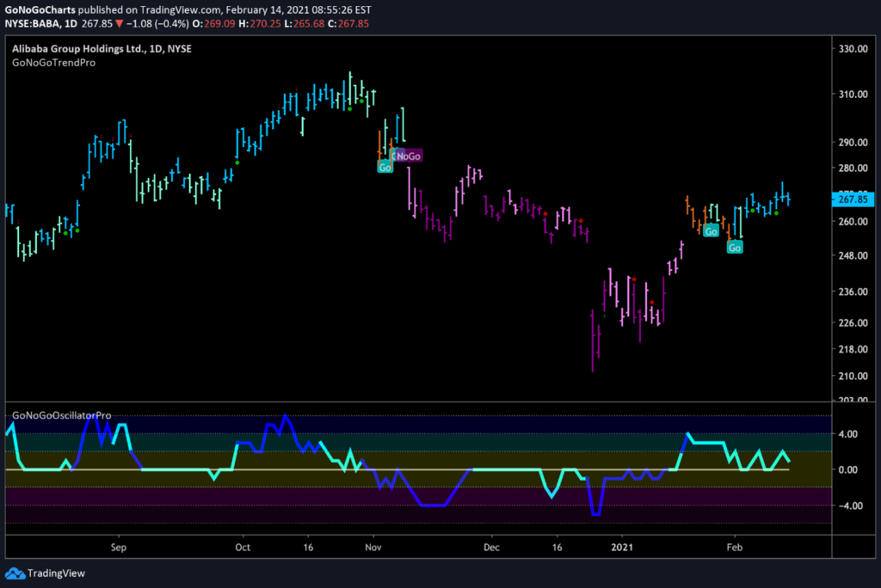
Task: Click the 226.00 price axis label
Action: (853, 323)
